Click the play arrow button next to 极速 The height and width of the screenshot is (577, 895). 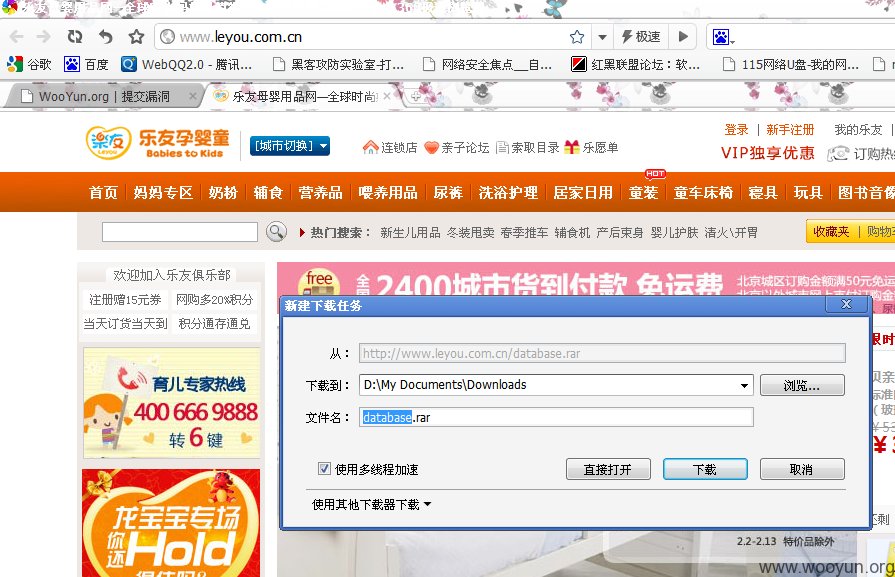[683, 37]
